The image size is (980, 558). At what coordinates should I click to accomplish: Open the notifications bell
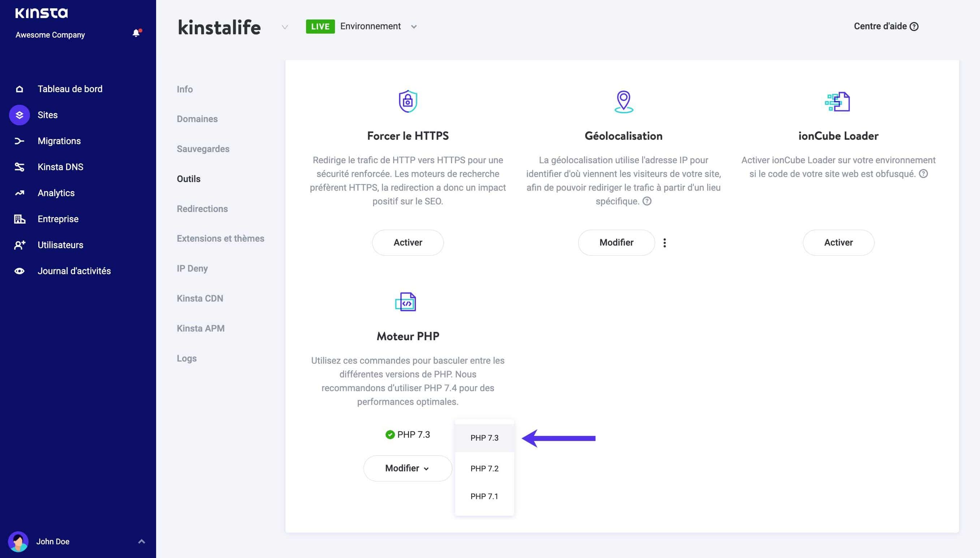coord(136,33)
